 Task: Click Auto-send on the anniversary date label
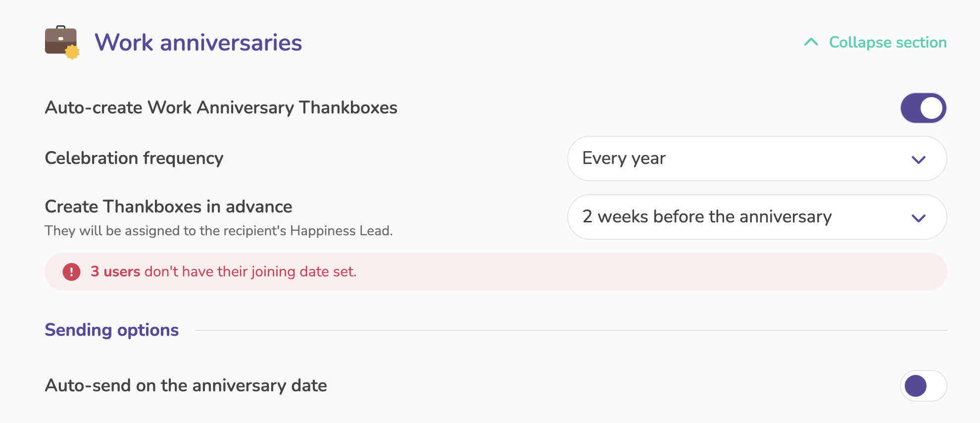point(186,385)
